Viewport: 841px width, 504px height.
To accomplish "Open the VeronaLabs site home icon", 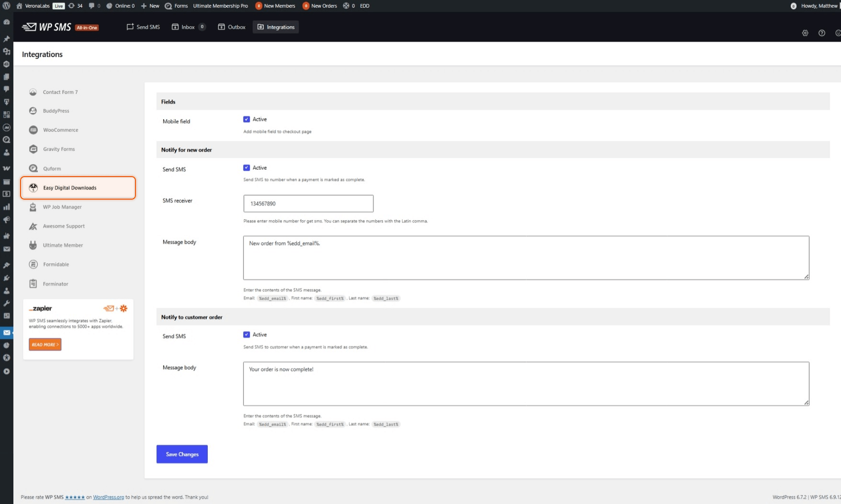I will point(19,6).
